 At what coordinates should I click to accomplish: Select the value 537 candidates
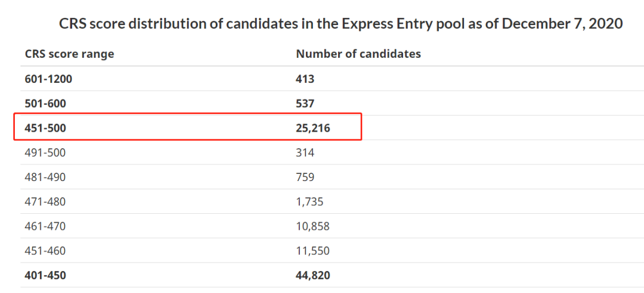click(x=305, y=104)
